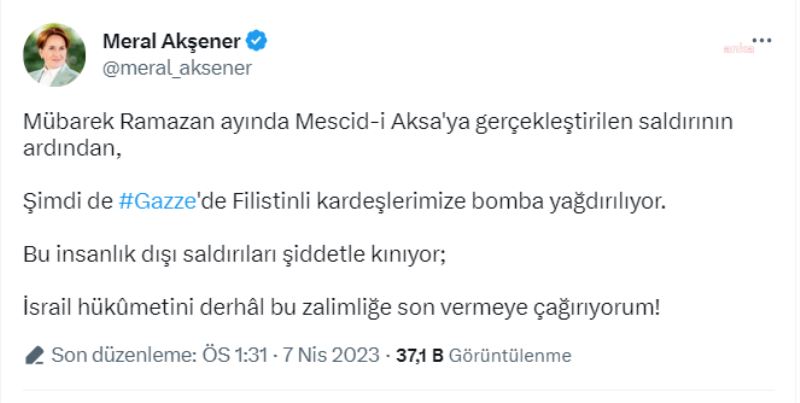Click the pencil edit history icon

tap(35, 355)
